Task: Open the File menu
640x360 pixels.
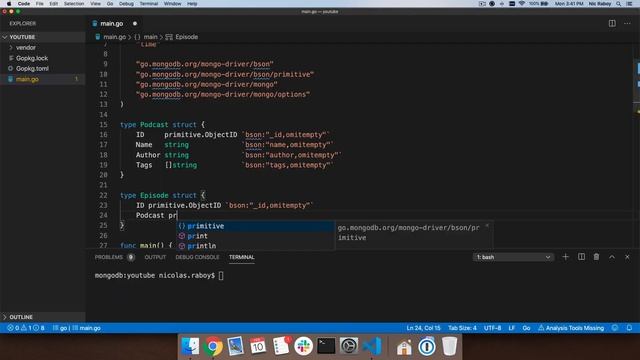Action: pos(39,4)
